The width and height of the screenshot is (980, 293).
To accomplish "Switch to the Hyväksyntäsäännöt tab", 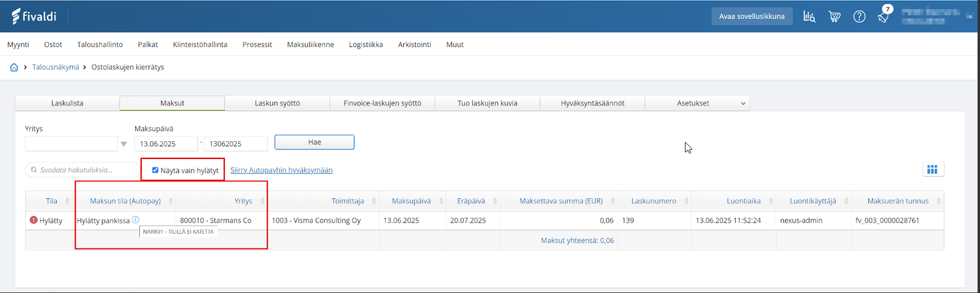I will point(593,103).
